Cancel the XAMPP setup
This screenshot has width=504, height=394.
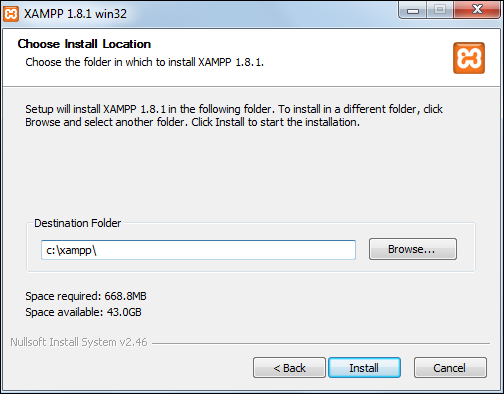click(450, 368)
